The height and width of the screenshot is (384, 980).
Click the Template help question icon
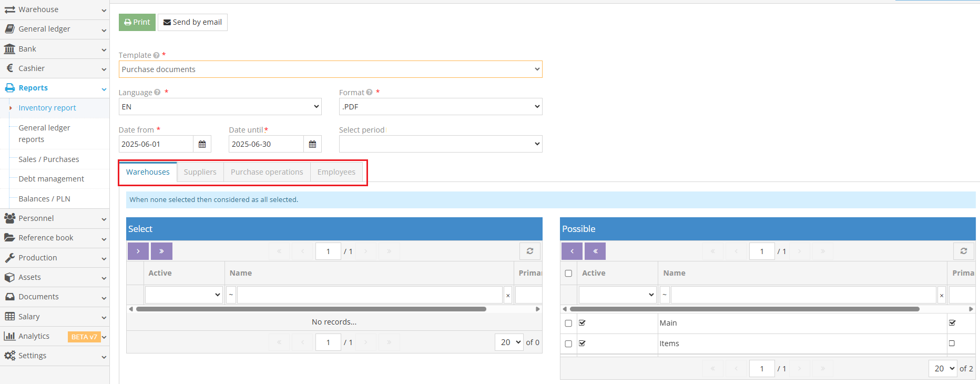tap(156, 55)
